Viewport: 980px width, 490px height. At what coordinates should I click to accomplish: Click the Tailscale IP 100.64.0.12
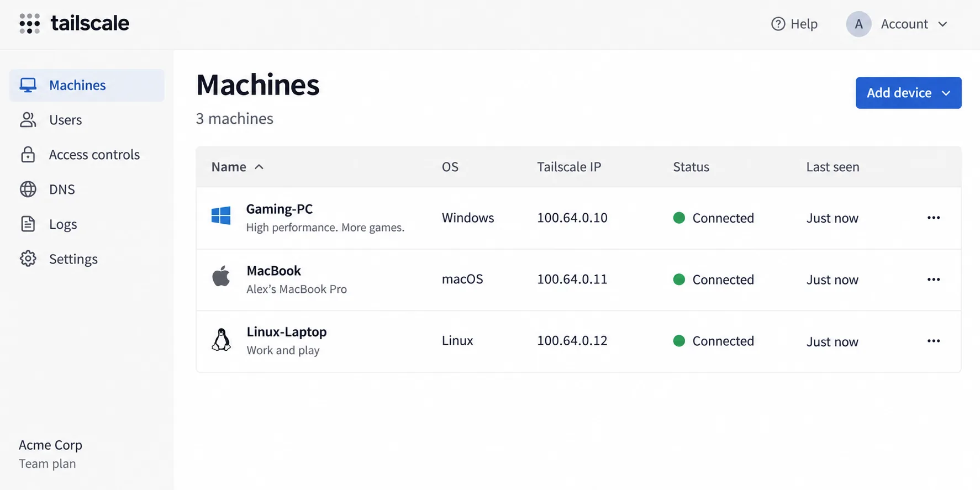pos(572,340)
